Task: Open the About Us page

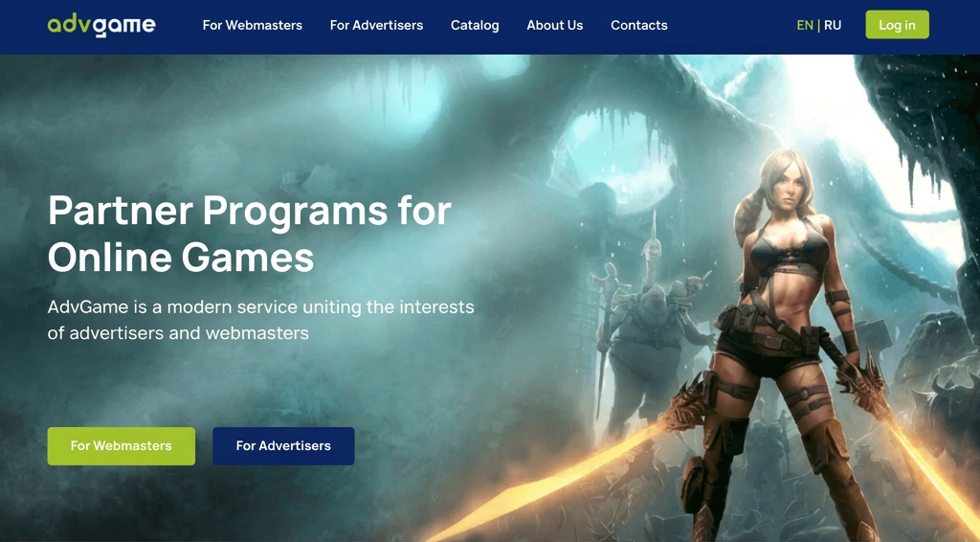Action: tap(555, 26)
